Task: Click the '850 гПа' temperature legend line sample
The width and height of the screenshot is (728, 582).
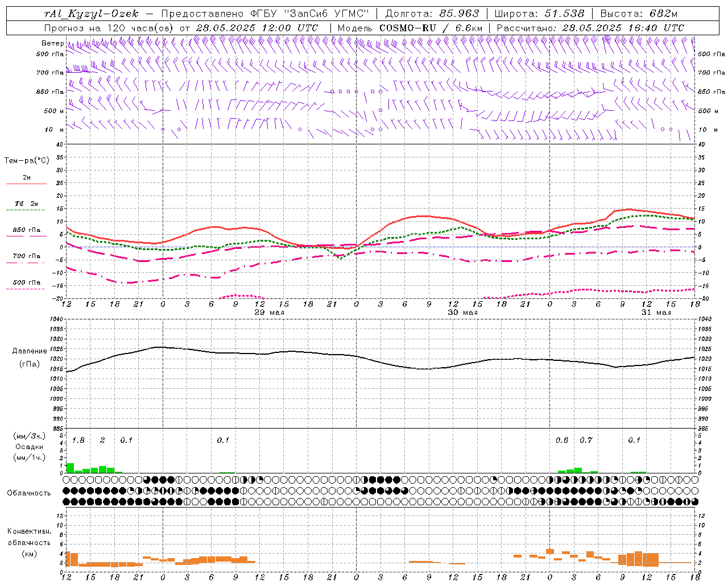Action: (26, 236)
